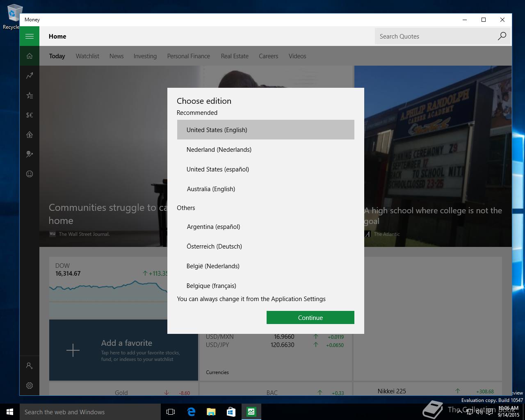Image resolution: width=525 pixels, height=420 pixels.
Task: Open Watchlist via the star list icon
Action: click(x=30, y=95)
